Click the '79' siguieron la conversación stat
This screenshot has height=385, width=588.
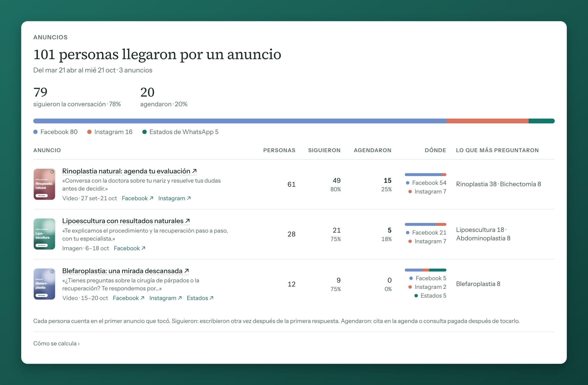point(40,92)
